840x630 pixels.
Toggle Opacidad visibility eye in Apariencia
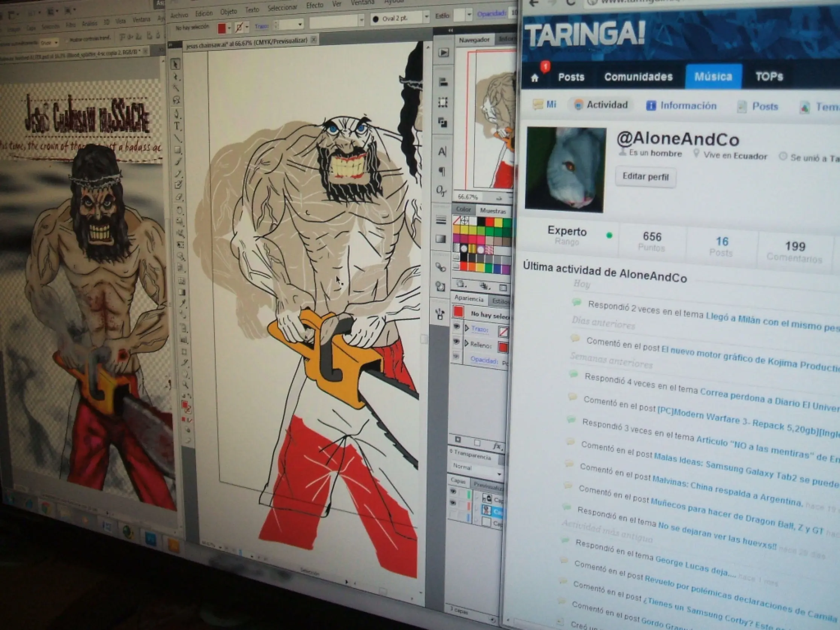point(456,356)
